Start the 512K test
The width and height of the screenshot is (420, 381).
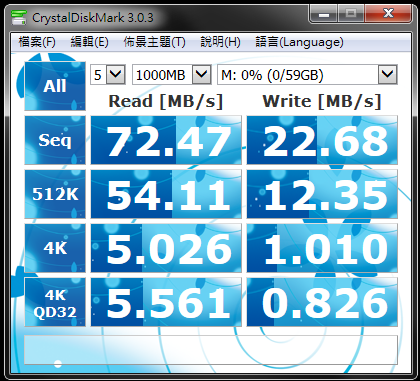tap(55, 194)
